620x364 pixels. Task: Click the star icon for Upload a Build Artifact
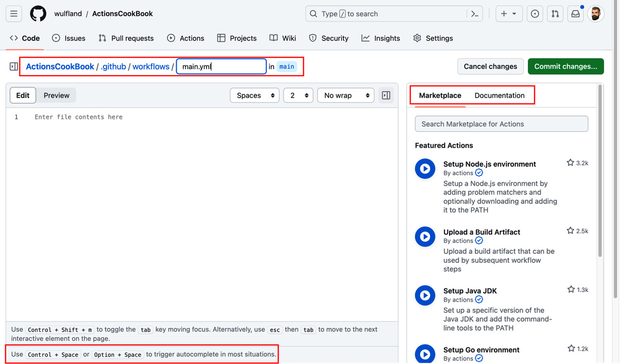[x=571, y=231]
